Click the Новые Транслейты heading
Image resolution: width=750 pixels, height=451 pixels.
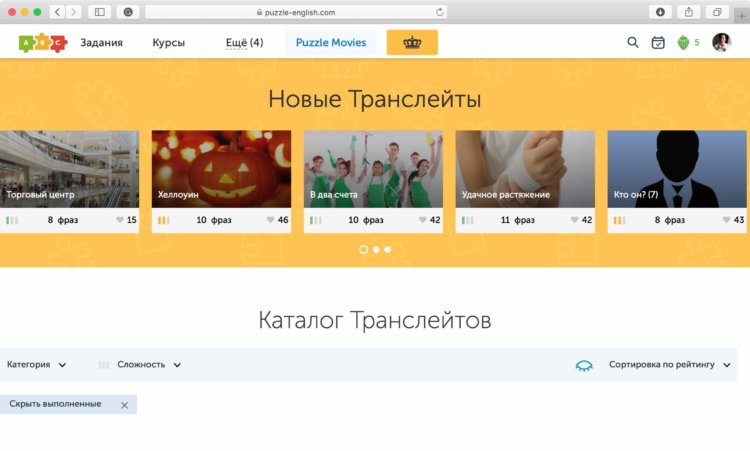pyautogui.click(x=375, y=99)
